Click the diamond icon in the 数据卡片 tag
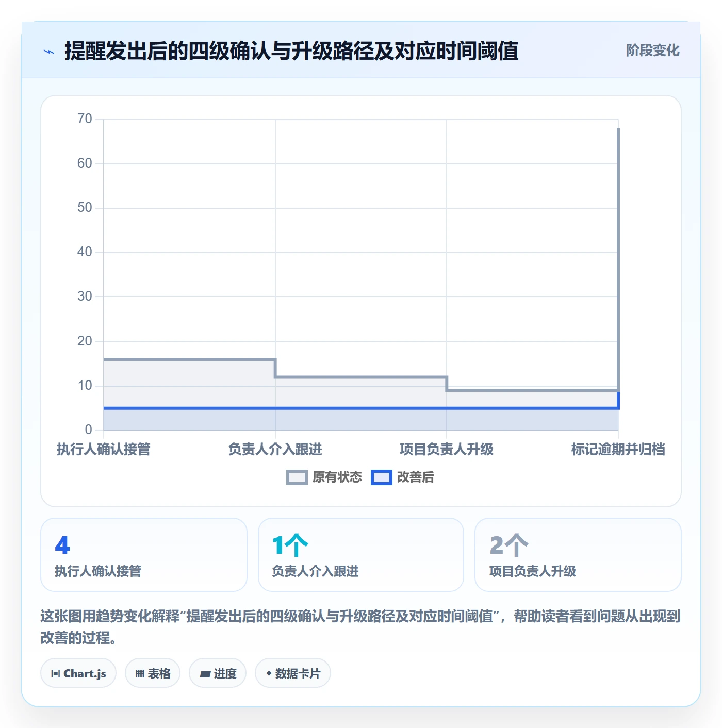This screenshot has width=722, height=728. 269,673
